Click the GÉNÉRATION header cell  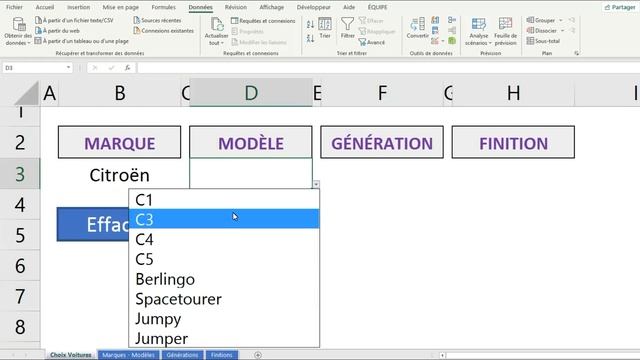pyautogui.click(x=382, y=142)
